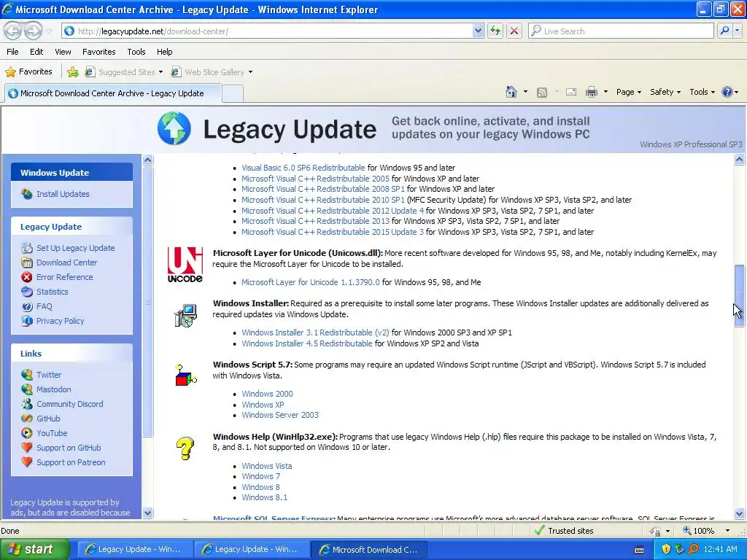This screenshot has width=747, height=560.
Task: Click the Refresh page button
Action: click(x=495, y=31)
